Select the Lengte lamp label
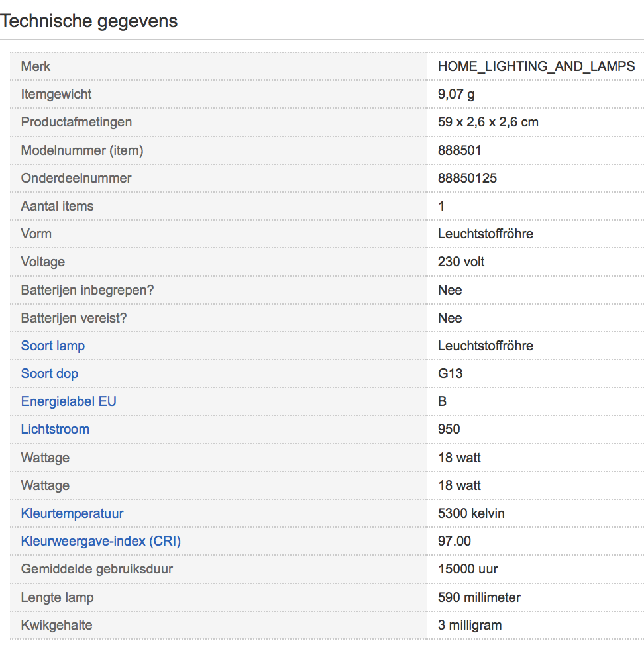The height and width of the screenshot is (645, 644). 57,597
